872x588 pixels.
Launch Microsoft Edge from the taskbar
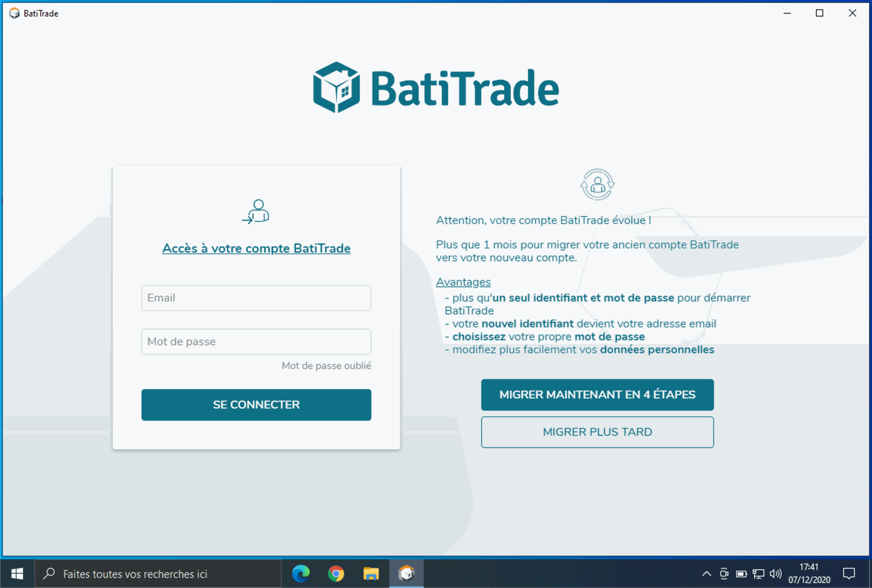click(x=300, y=573)
